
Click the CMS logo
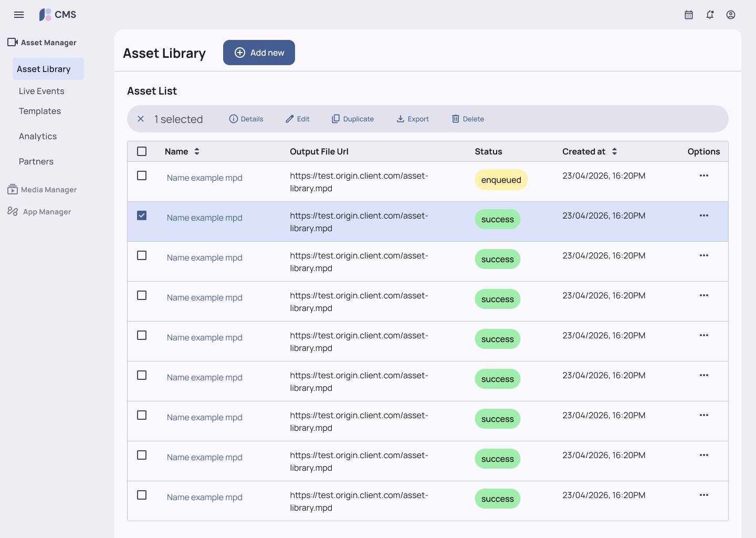pyautogui.click(x=58, y=15)
